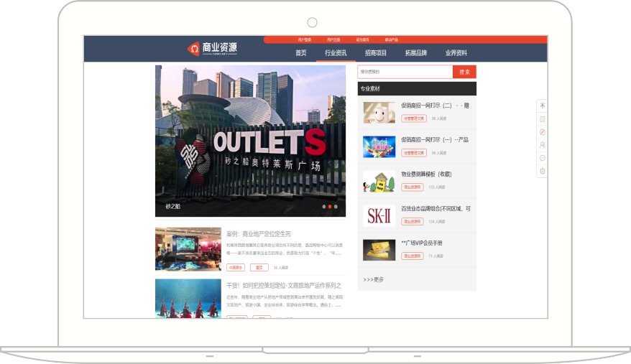Viewport: 631px width, 364px height.
Task: Open the user profile icon in the sidebar
Action: click(x=543, y=145)
